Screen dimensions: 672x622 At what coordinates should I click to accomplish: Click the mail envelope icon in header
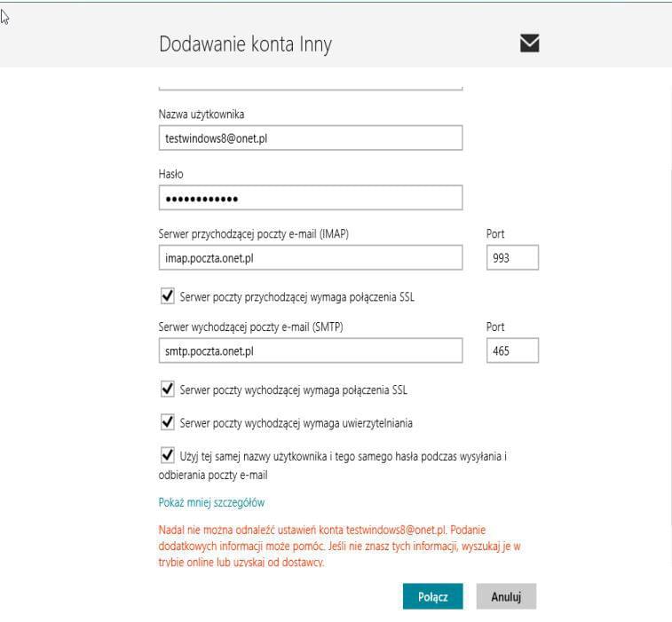coord(529,43)
